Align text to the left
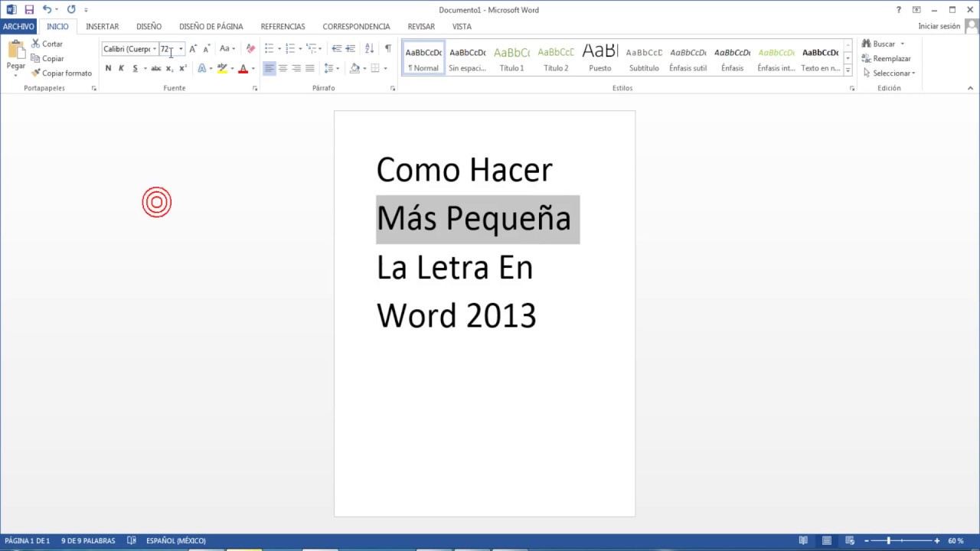The height and width of the screenshot is (551, 980). pyautogui.click(x=269, y=69)
